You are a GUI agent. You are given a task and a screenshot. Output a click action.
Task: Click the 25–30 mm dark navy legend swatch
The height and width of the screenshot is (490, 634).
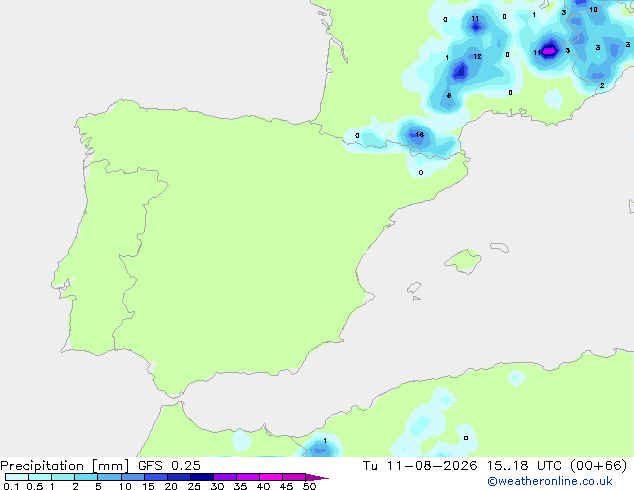coord(201,477)
